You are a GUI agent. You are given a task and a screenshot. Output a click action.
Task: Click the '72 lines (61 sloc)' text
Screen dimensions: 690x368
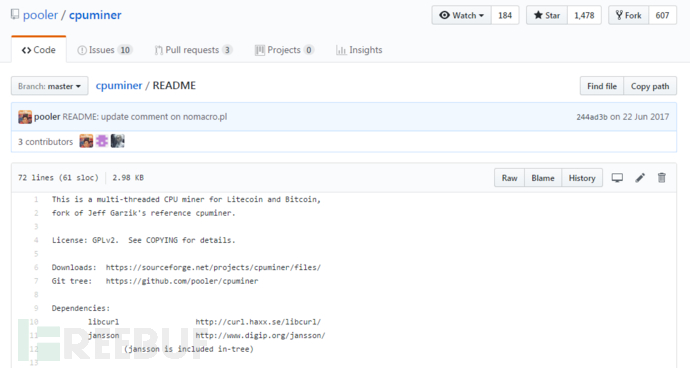pyautogui.click(x=58, y=178)
